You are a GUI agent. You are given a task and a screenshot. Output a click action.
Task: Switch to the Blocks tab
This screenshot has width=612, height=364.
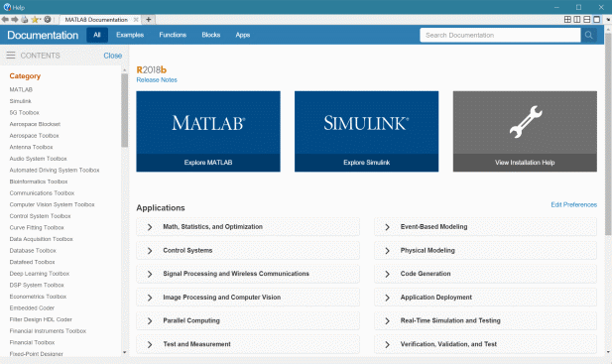tap(210, 35)
